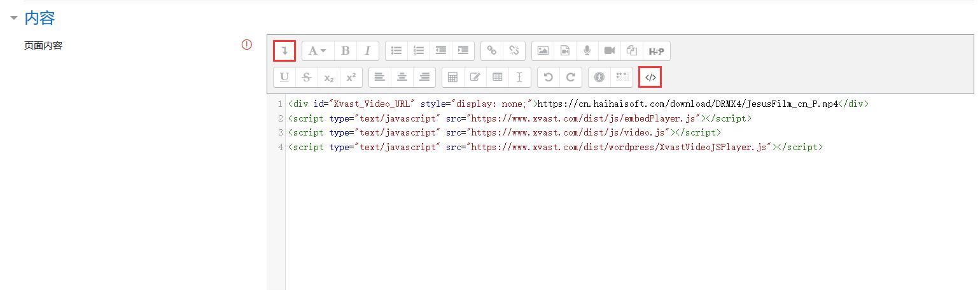Record audio with the microphone icon
This screenshot has width=980, height=299.
pos(587,51)
